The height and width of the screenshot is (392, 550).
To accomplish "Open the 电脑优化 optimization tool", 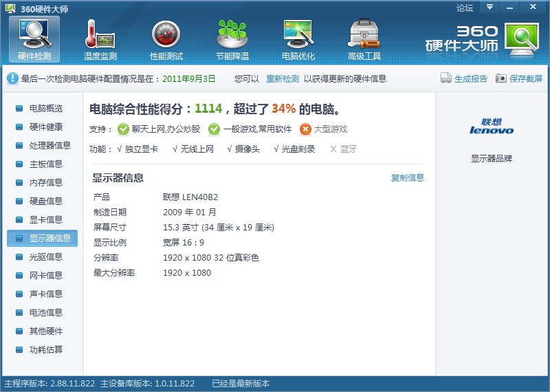I will tap(298, 39).
